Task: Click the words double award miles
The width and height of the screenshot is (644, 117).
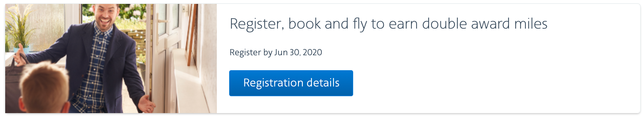Action: point(485,24)
